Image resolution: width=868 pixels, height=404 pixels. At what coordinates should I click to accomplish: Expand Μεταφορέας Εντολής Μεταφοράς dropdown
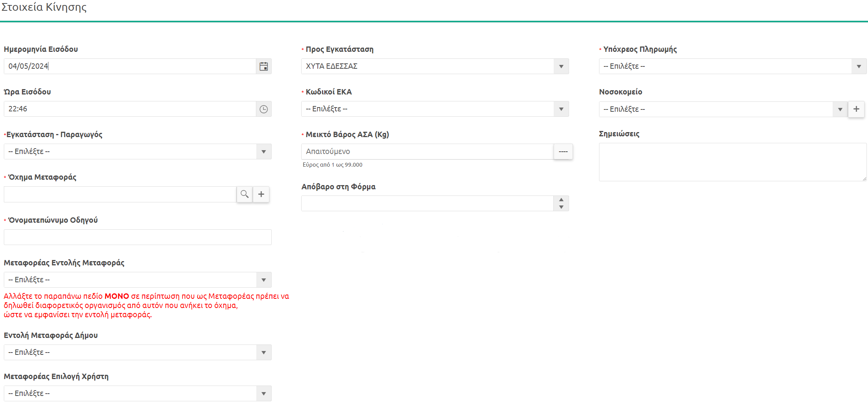(x=264, y=280)
